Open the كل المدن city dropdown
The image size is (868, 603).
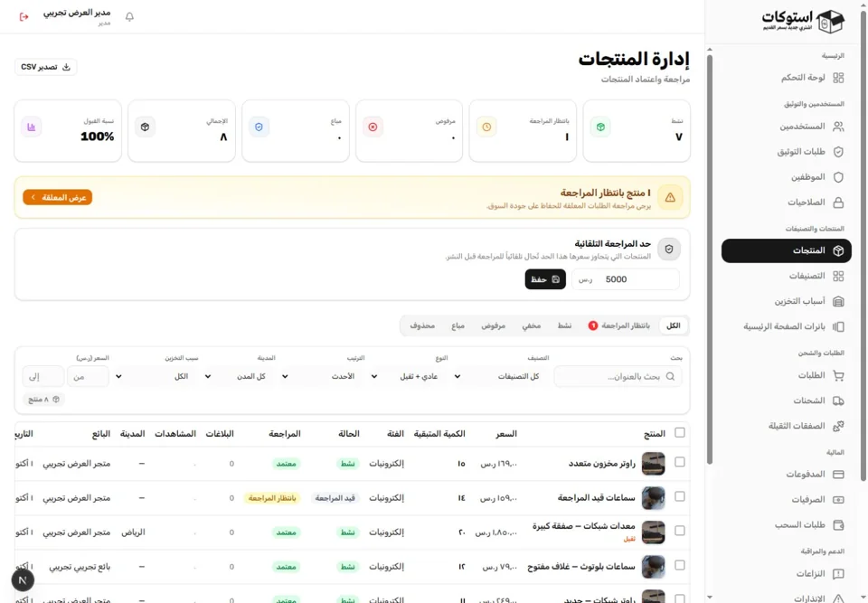(239, 376)
